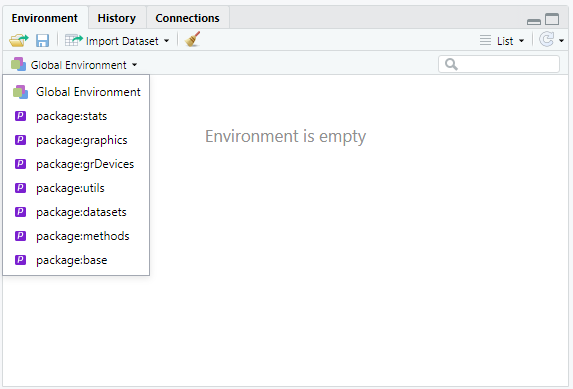The height and width of the screenshot is (389, 573).
Task: Click the magnifier icon in the search box
Action: click(451, 64)
